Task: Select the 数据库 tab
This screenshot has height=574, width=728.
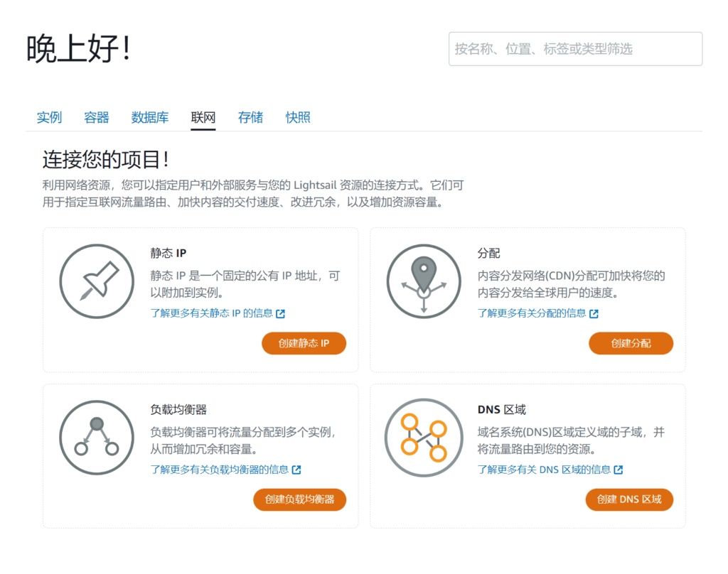Action: point(150,118)
